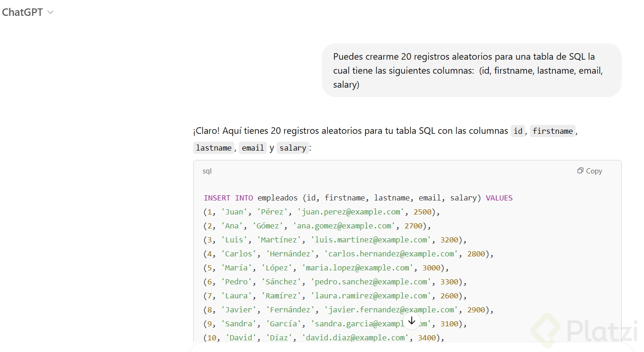Click the user prompt message bubble

[471, 70]
